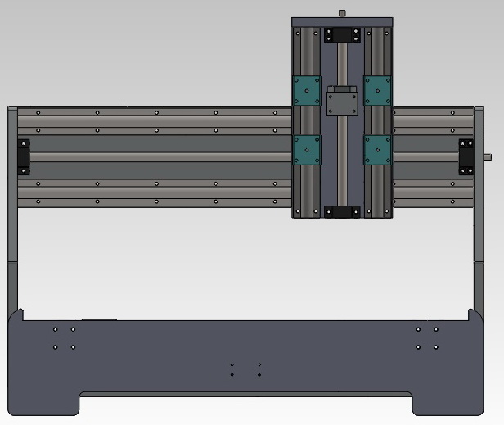Select the lower-left teal linear bearing block
The width and height of the screenshot is (504, 425).
coord(306,150)
